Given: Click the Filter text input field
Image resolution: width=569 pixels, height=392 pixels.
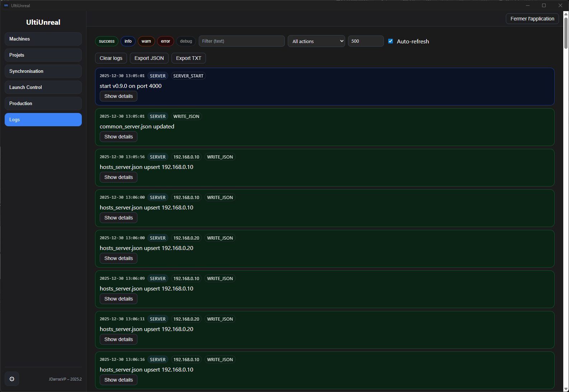Looking at the screenshot, I should [x=241, y=41].
